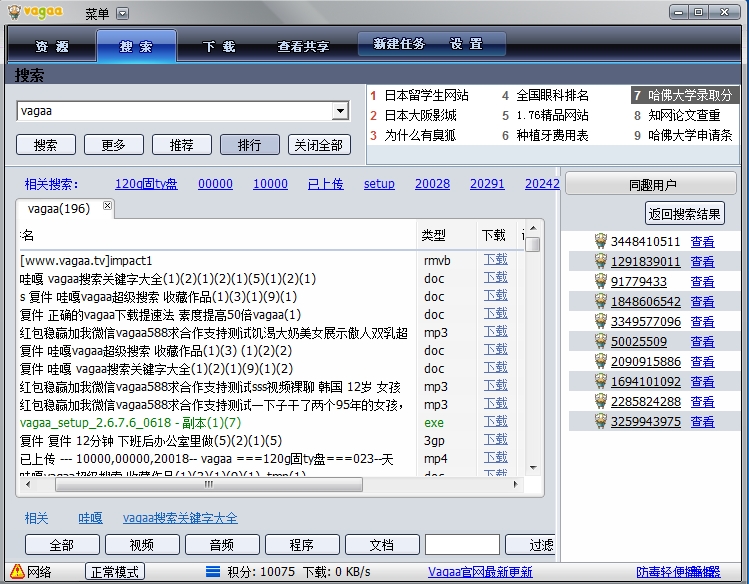This screenshot has height=584, width=749.
Task: Click hot search item 知网论文查重
Action: (x=684, y=116)
